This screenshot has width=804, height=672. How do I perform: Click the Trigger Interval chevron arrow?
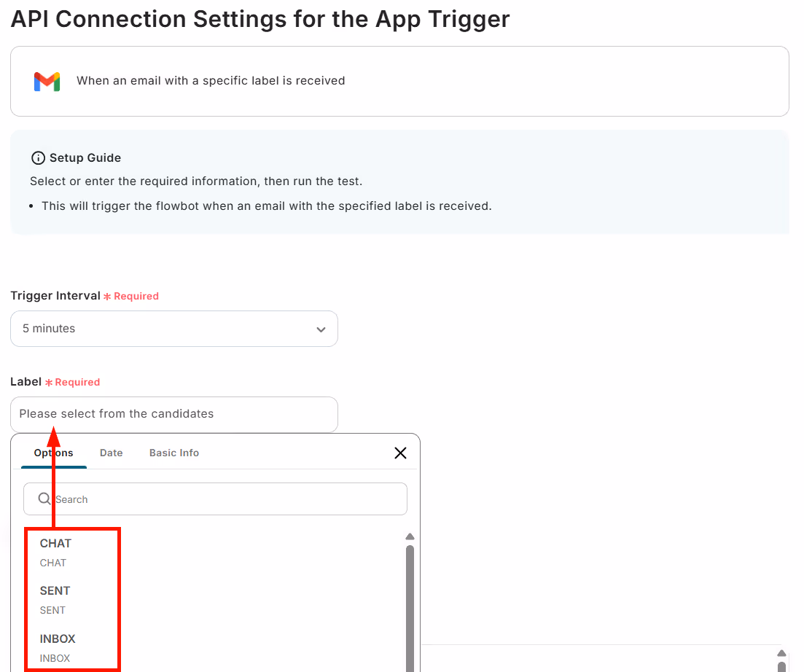coord(321,329)
